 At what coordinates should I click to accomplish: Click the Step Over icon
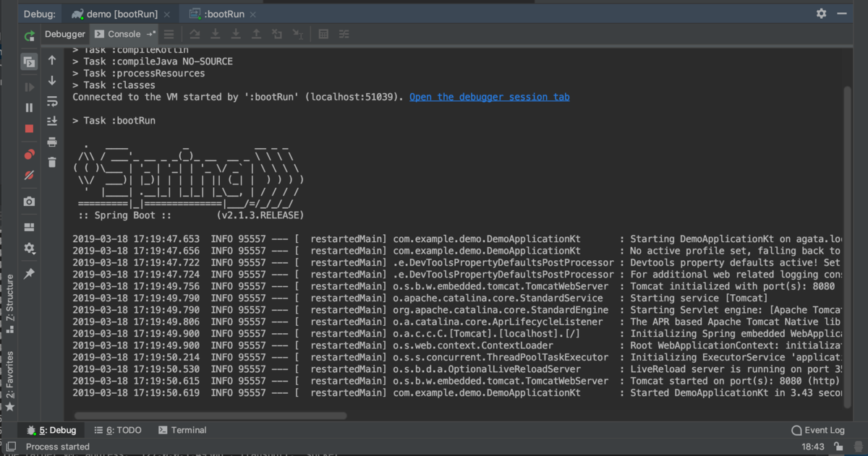pyautogui.click(x=195, y=34)
